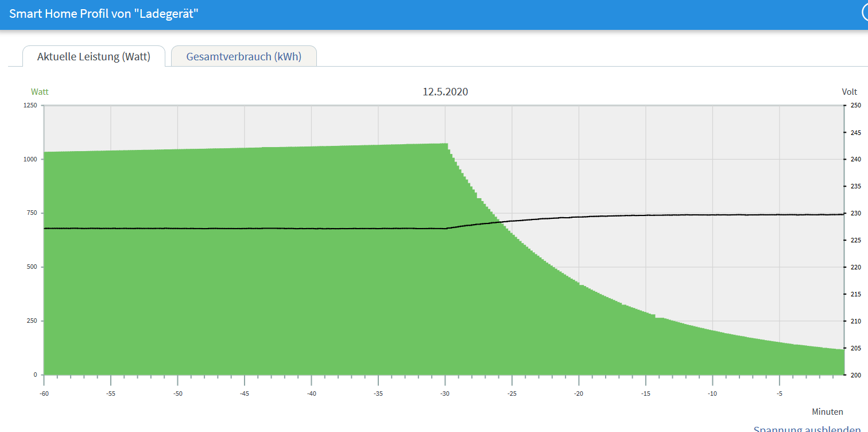Click the green Watt axis label
Image resolution: width=868 pixels, height=432 pixels.
point(40,92)
